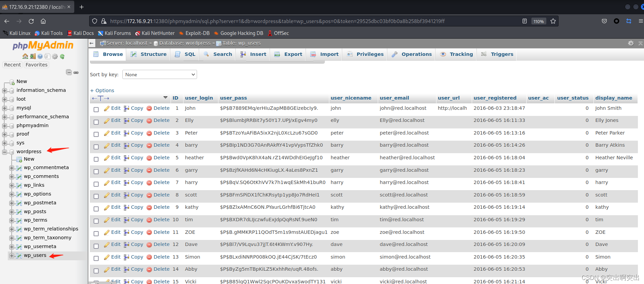The image size is (644, 284).
Task: Open the SQL tab
Action: [185, 54]
